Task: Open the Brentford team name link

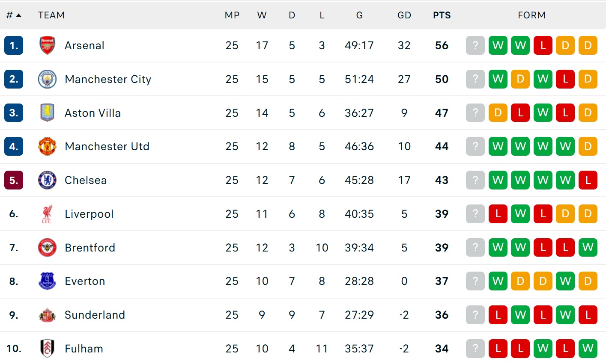Action: [90, 248]
